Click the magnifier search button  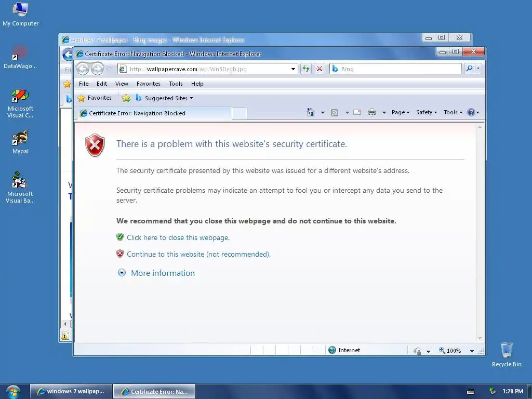[469, 69]
